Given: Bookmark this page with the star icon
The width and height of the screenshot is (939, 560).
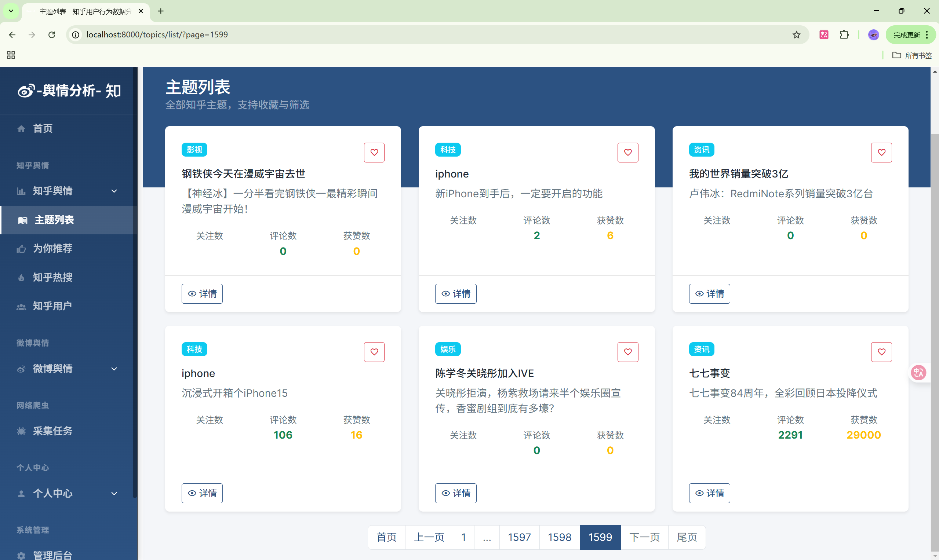Looking at the screenshot, I should pos(796,35).
